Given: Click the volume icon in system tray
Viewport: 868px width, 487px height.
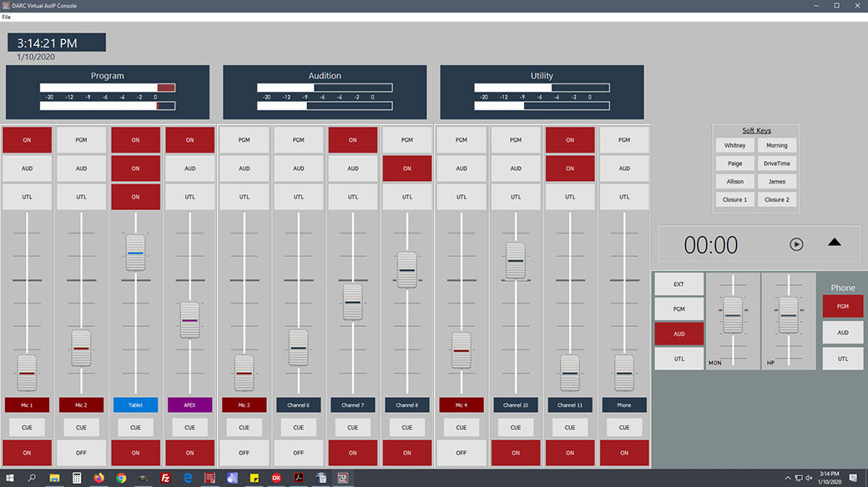Looking at the screenshot, I should pyautogui.click(x=809, y=478).
